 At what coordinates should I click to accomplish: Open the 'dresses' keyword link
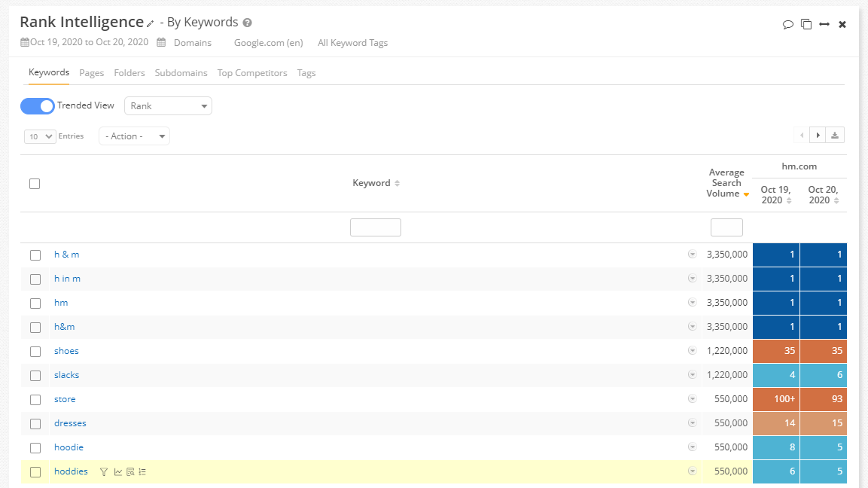click(x=70, y=423)
